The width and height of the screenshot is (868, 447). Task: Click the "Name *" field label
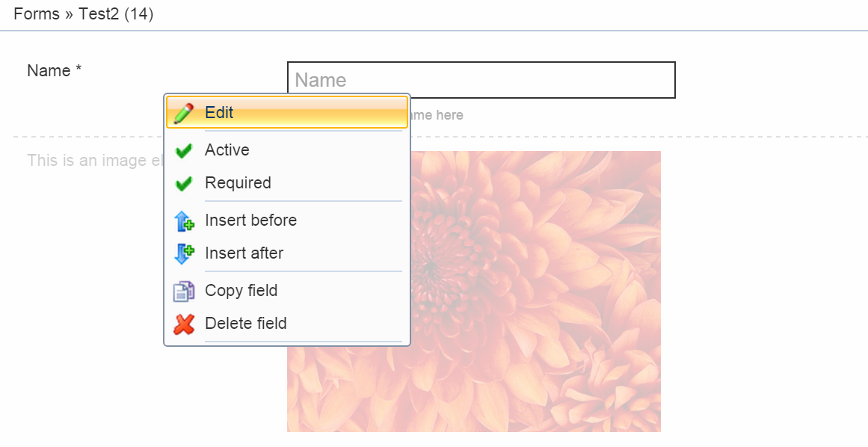54,70
